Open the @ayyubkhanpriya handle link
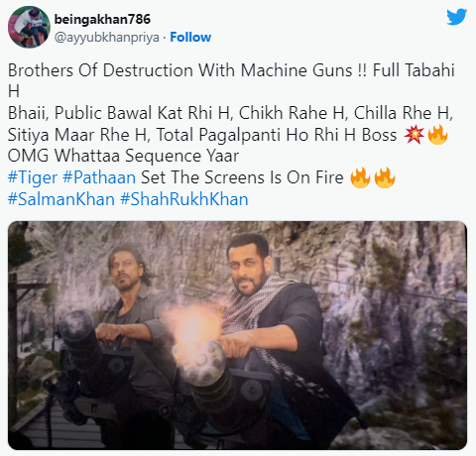 (107, 38)
